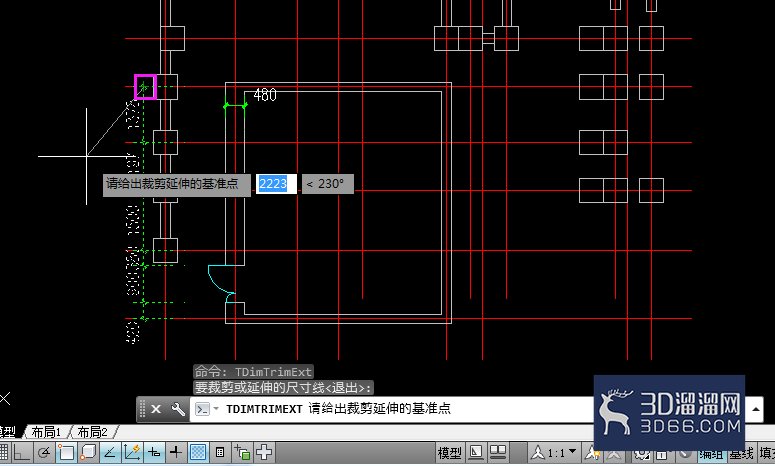Open quick properties from status bar
The image size is (775, 466).
pos(220,452)
